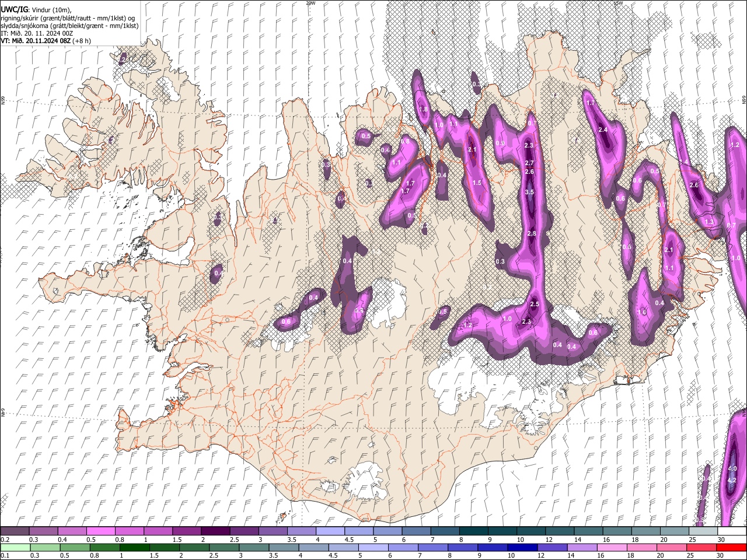This screenshot has height=560, width=747.
Task: Click the header line 'rigning/skúrir (grænt/blátt/rautt - mm/1klst) og'
Action: (68, 17)
